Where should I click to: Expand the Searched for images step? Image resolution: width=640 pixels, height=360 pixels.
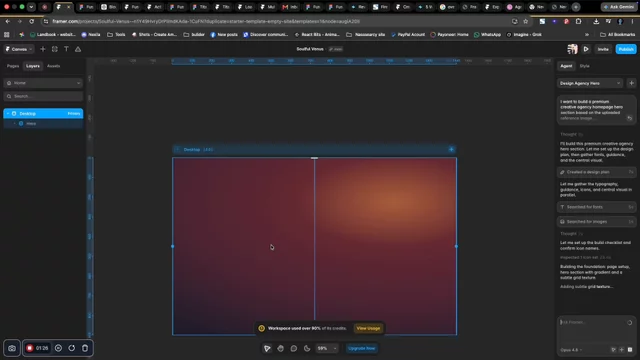596,222
